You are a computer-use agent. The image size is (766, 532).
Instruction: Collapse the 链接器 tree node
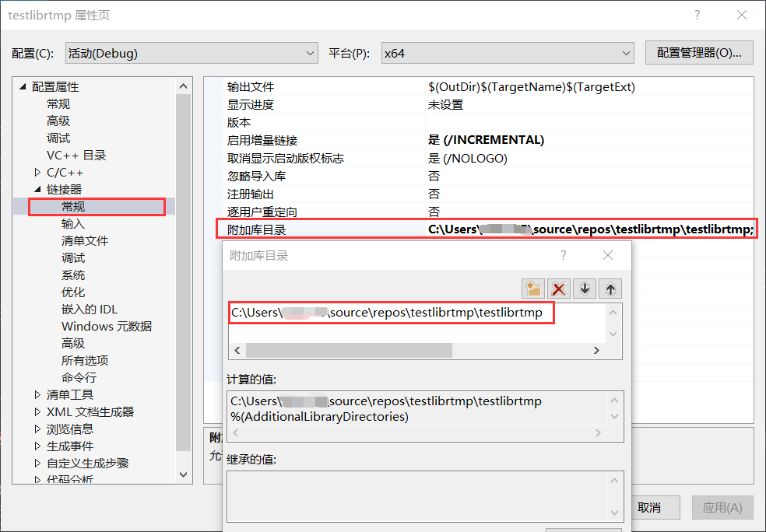coord(37,189)
